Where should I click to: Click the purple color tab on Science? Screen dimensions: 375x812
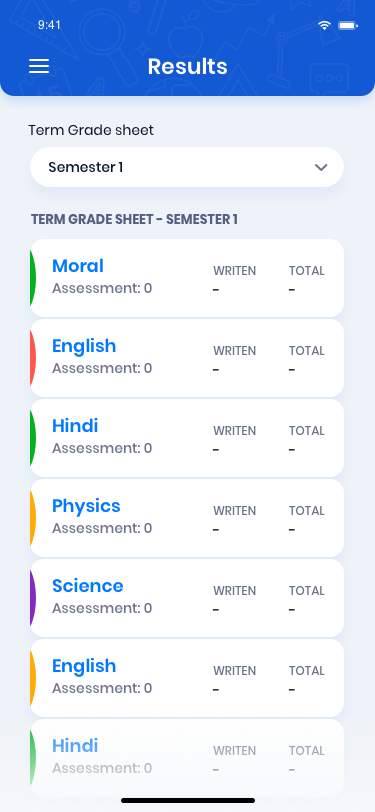[x=33, y=598]
